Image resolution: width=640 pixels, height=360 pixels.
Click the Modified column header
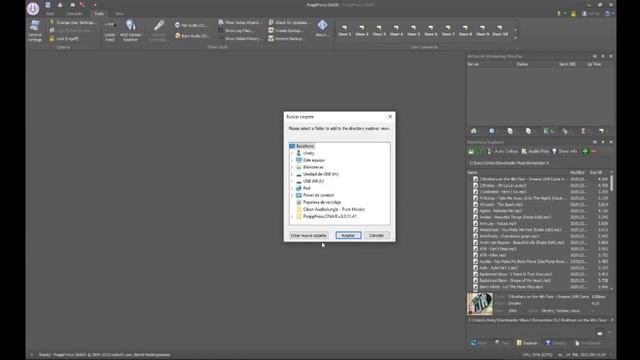coord(577,173)
